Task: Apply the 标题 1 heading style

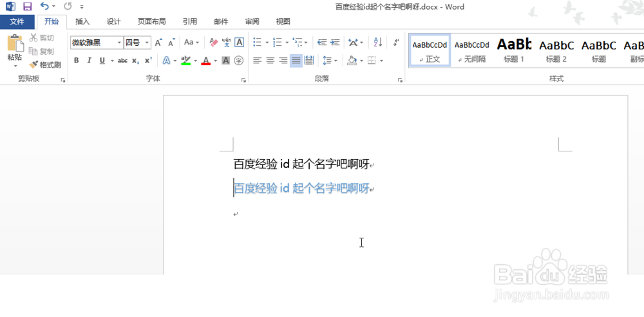Action: [514, 50]
